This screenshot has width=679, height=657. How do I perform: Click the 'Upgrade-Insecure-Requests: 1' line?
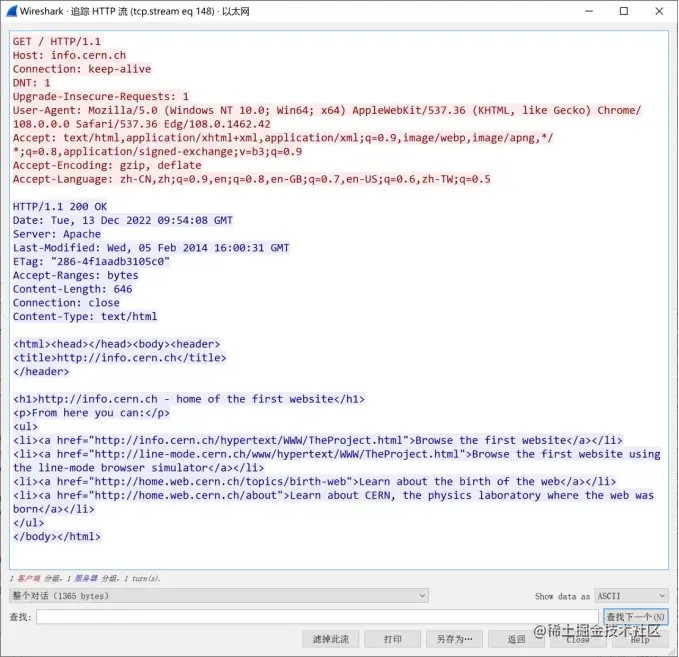tap(101, 97)
